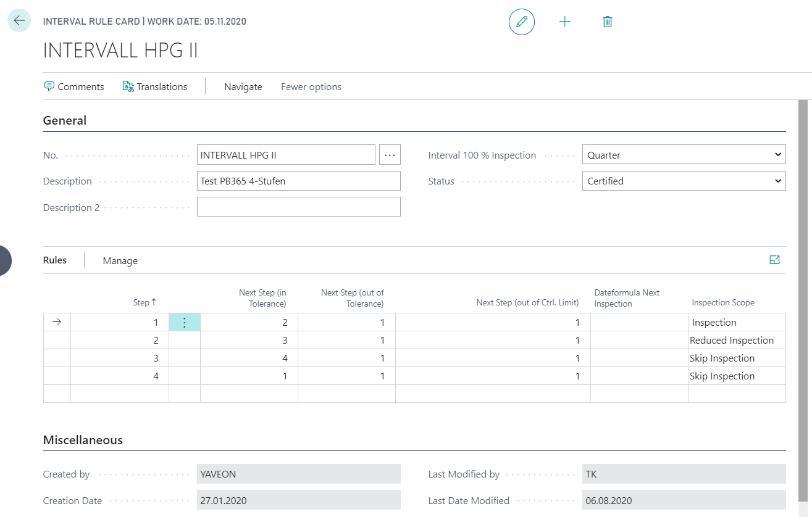Click Step cell with value 4
812x517 pixels.
120,376
